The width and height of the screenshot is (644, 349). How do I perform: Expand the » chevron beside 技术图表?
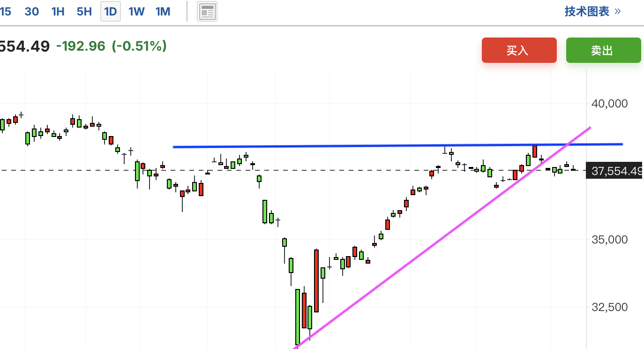(x=617, y=11)
